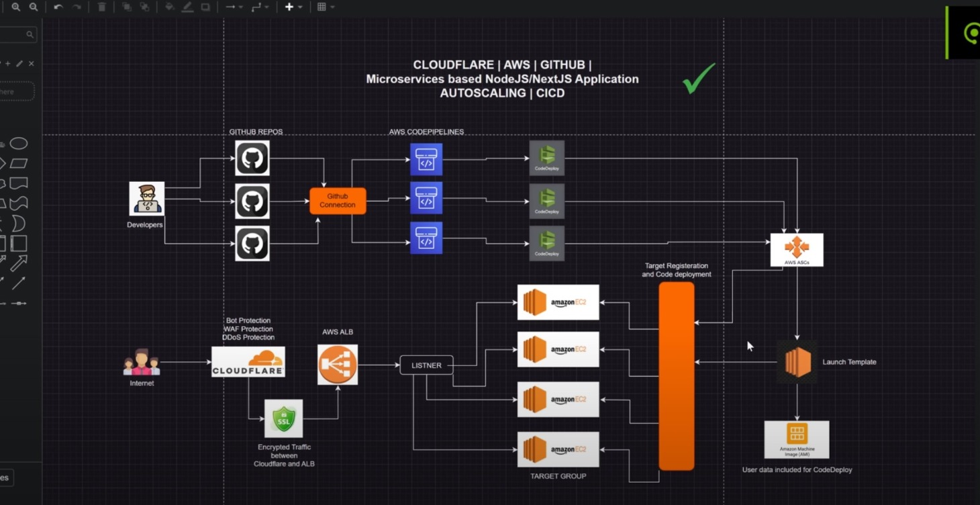Viewport: 980px width, 505px height.
Task: Select the top GitHub repo icon
Action: tap(252, 158)
